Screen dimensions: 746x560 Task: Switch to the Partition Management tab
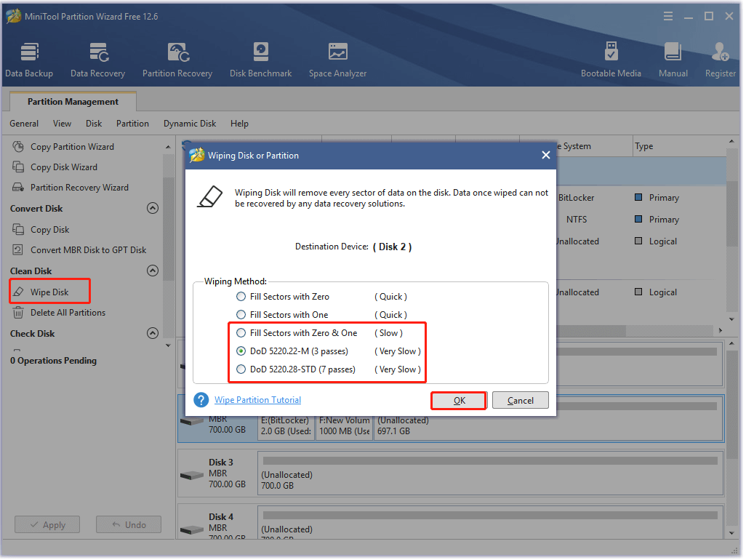coord(71,102)
